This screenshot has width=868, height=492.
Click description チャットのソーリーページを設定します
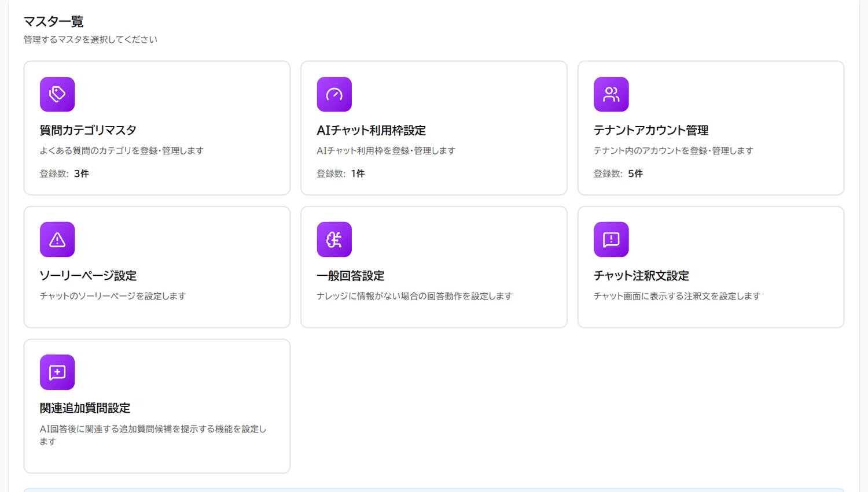click(x=113, y=296)
